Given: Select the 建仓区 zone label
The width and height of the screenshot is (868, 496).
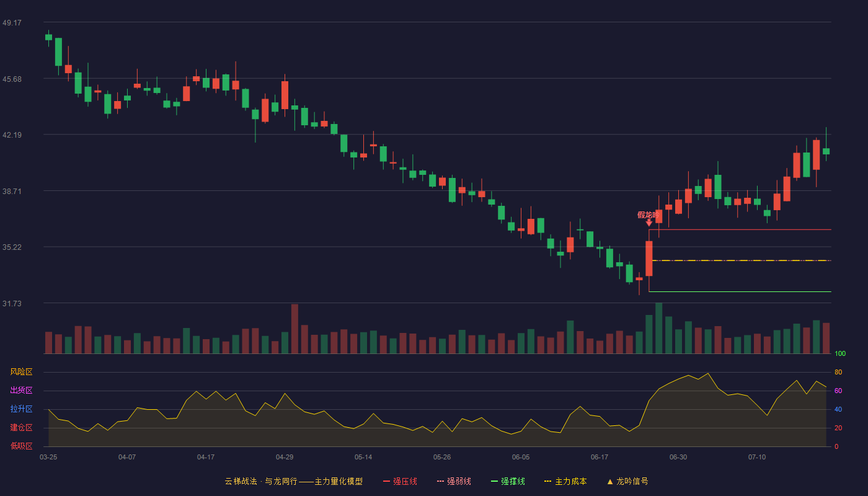Looking at the screenshot, I should [21, 428].
